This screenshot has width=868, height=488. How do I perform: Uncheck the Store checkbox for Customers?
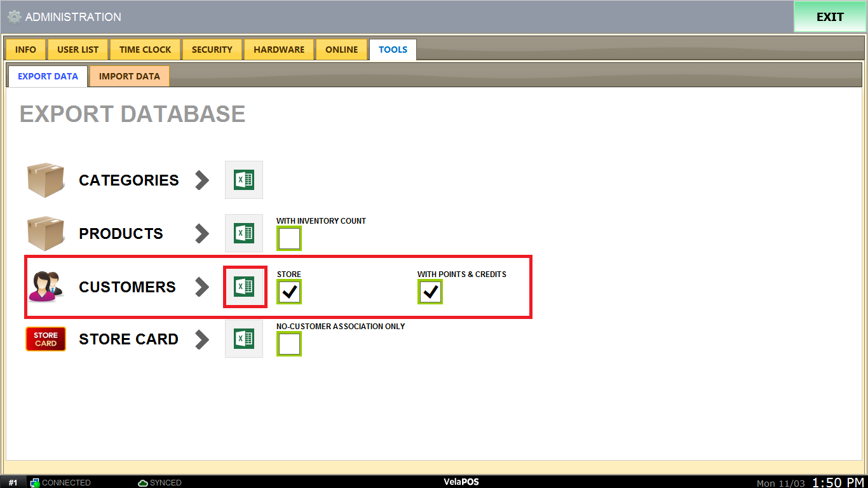tap(289, 292)
